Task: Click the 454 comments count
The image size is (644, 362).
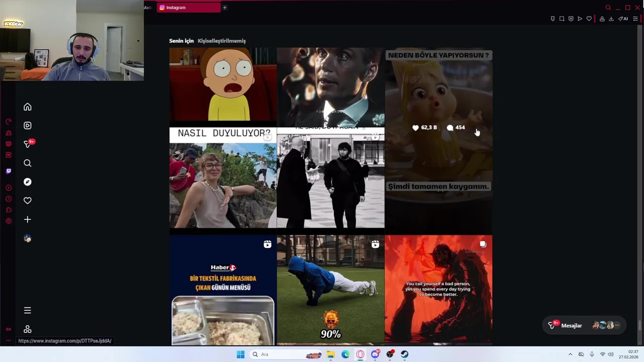Action: point(456,128)
